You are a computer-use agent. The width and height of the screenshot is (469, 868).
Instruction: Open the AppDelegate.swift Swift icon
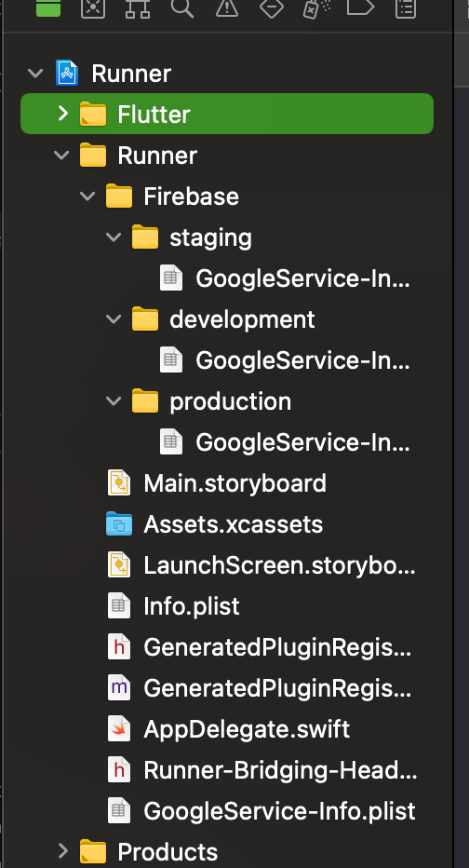(119, 728)
